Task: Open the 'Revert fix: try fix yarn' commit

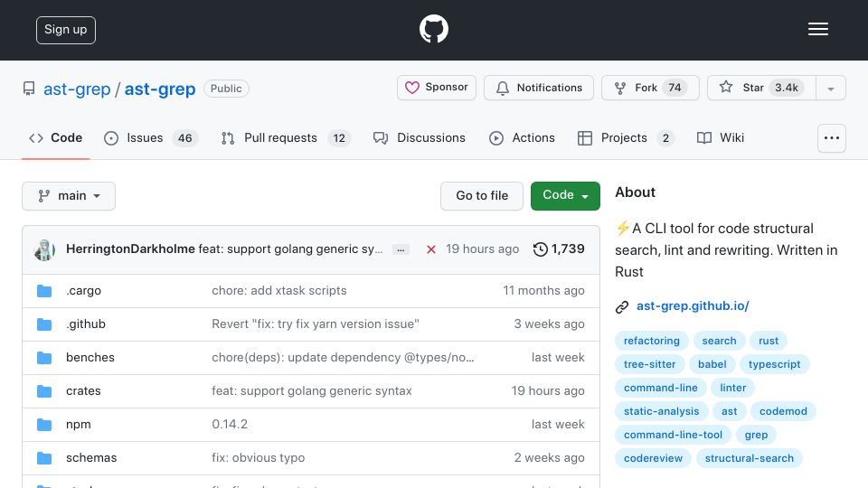Action: tap(316, 324)
